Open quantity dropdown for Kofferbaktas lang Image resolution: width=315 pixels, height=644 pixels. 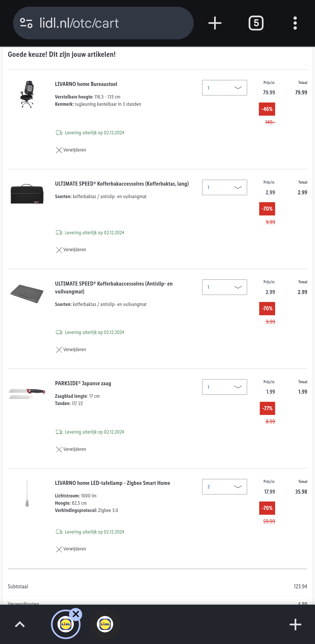(224, 187)
